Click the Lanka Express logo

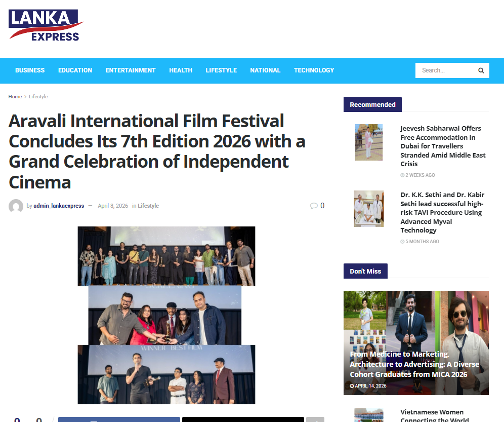(x=46, y=25)
